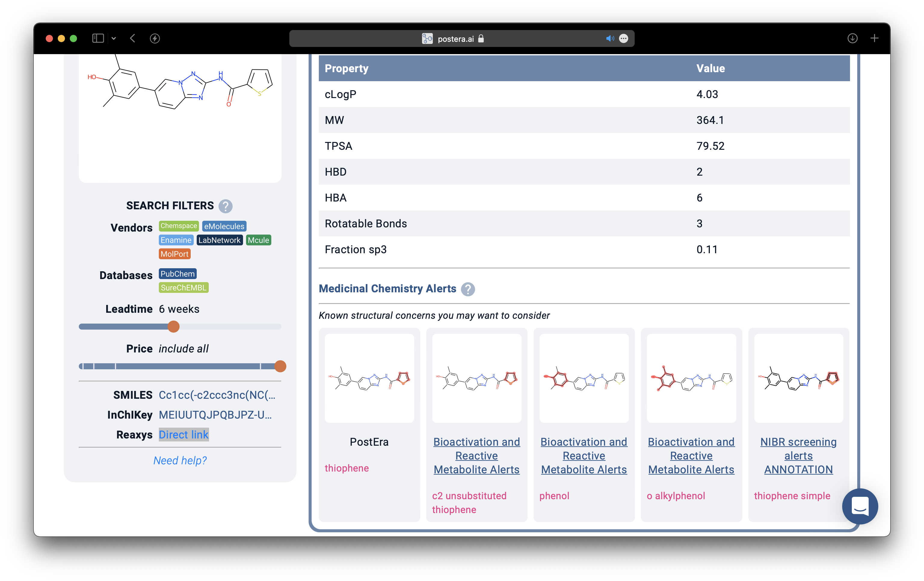The height and width of the screenshot is (581, 924).
Task: Click the 'include all' price value
Action: (183, 349)
